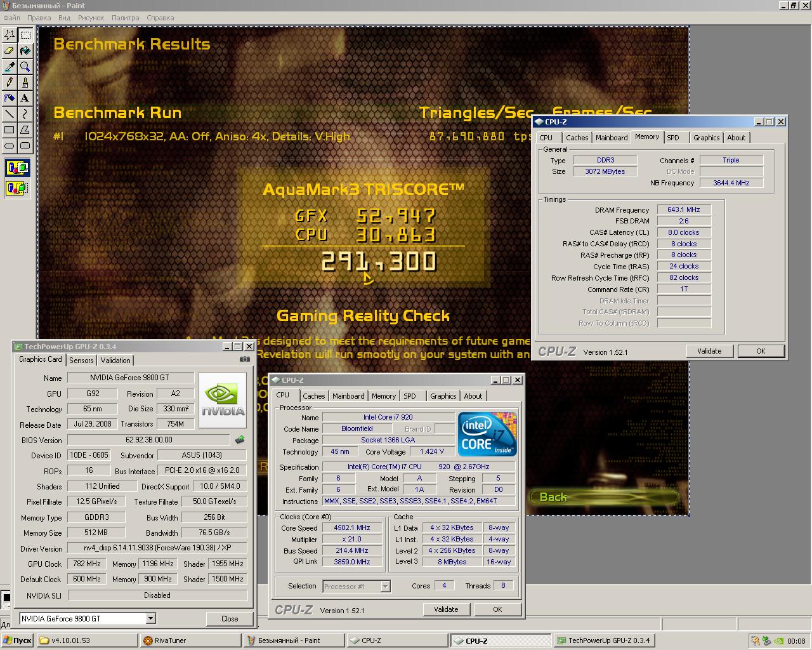Switch to RivaTuner from the taskbar
This screenshot has width=812, height=650.
point(191,640)
